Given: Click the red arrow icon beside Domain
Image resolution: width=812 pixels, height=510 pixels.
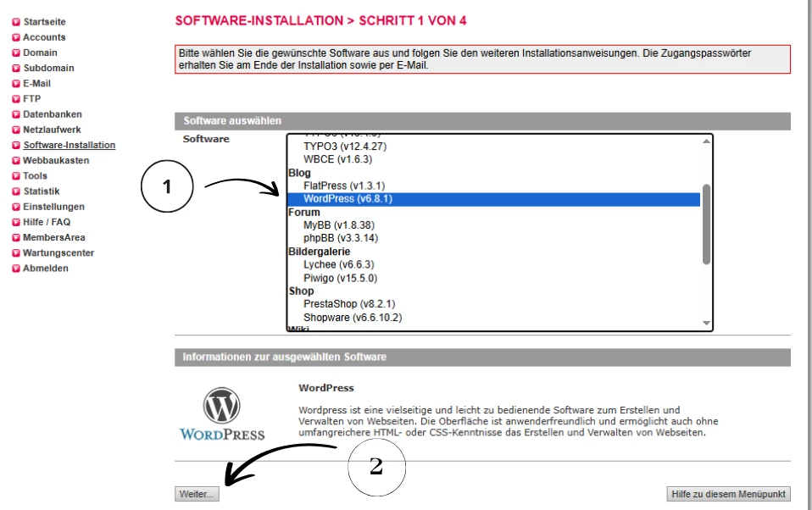Looking at the screenshot, I should click(x=16, y=53).
